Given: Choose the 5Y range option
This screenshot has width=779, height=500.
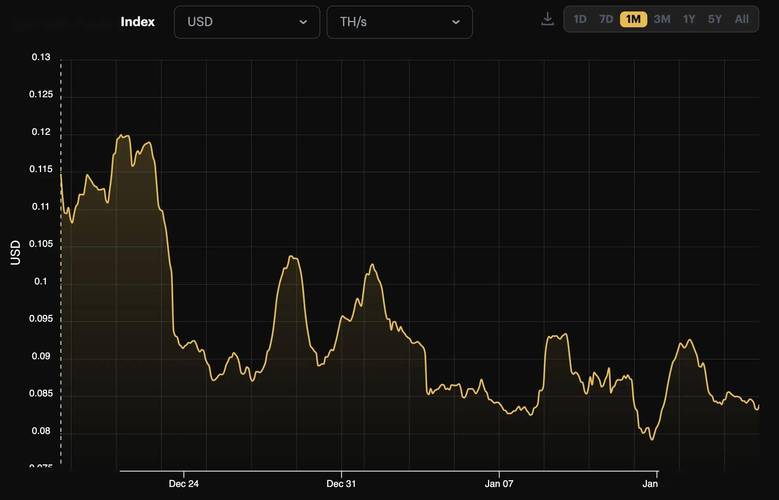Looking at the screenshot, I should click(715, 19).
